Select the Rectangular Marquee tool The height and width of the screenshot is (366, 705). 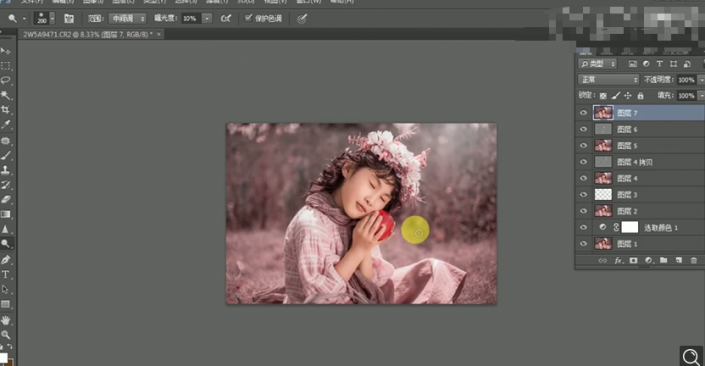point(5,66)
